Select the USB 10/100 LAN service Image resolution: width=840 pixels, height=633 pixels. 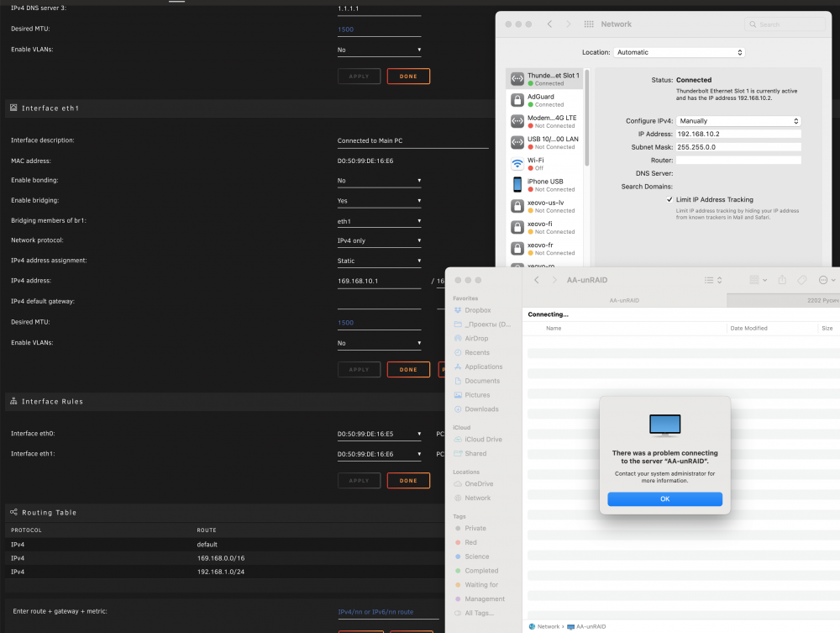(x=545, y=143)
